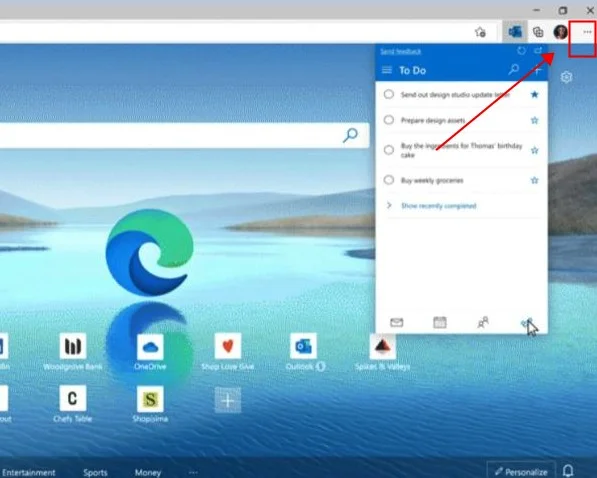Click inside the web search box
The image size is (597, 478).
185,135
